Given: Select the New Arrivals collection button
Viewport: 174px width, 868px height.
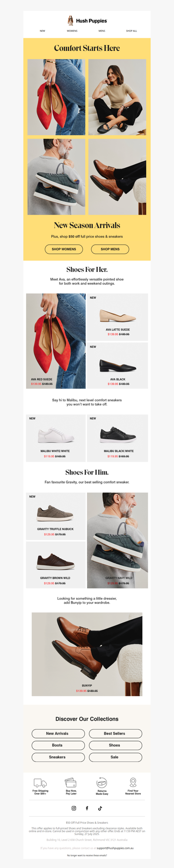Looking at the screenshot, I should click(58, 733).
